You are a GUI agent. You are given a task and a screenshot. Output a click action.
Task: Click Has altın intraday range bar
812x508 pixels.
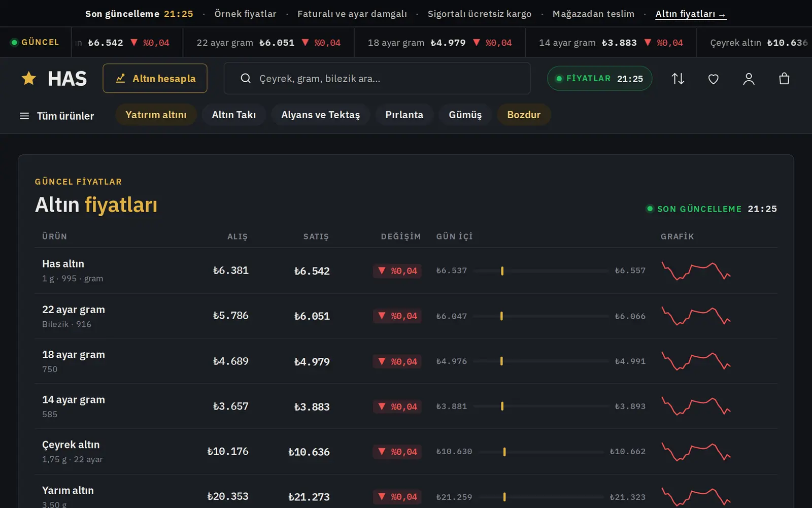coord(541,271)
